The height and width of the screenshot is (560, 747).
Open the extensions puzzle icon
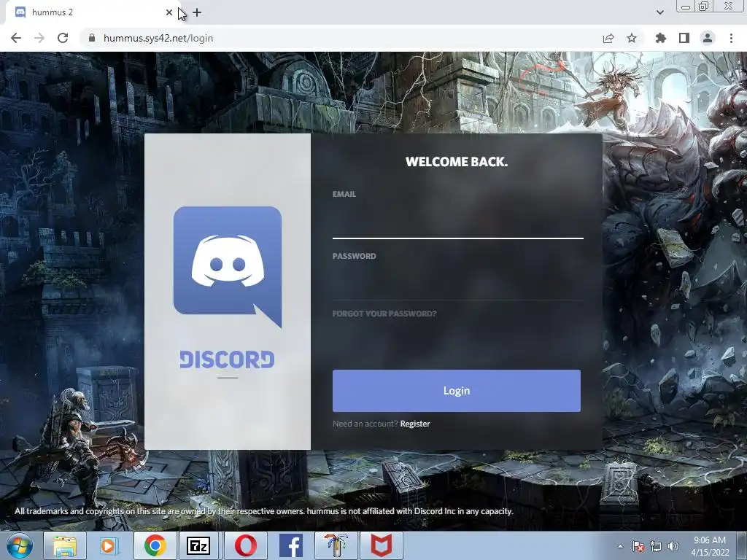click(x=661, y=38)
